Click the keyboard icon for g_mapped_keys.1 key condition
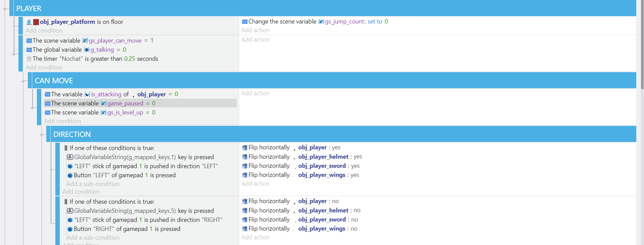The image size is (644, 245). pos(70,157)
